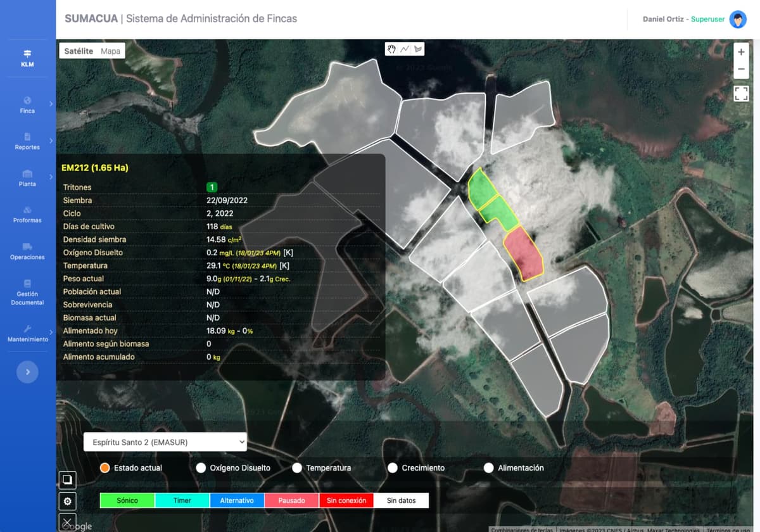Zoom in on the map
The width and height of the screenshot is (760, 532).
click(741, 52)
